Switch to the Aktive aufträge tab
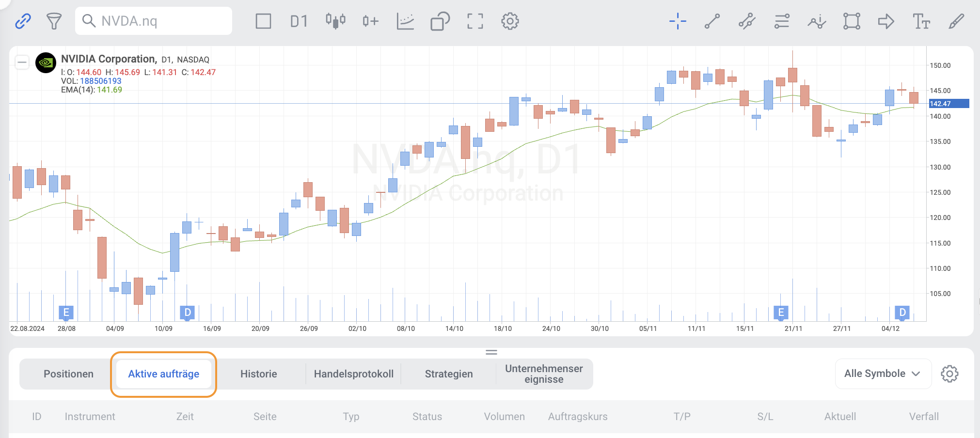Screen dimensions: 980x438 pos(164,374)
